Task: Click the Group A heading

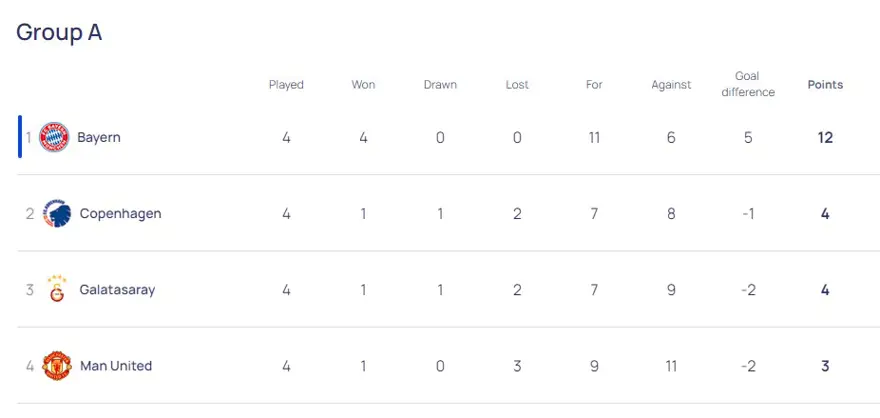Action: [x=59, y=32]
